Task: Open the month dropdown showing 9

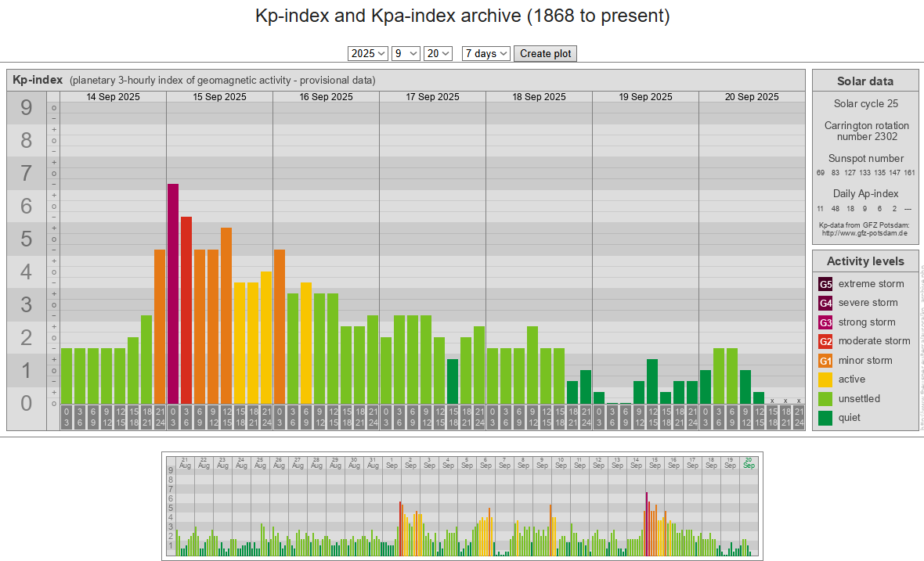Action: coord(406,53)
